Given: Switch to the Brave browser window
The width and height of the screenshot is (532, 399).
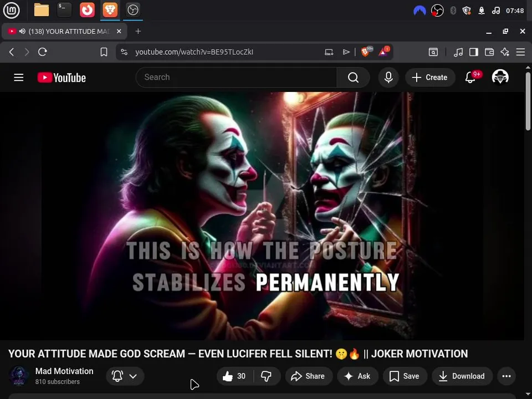Looking at the screenshot, I should pos(110,10).
